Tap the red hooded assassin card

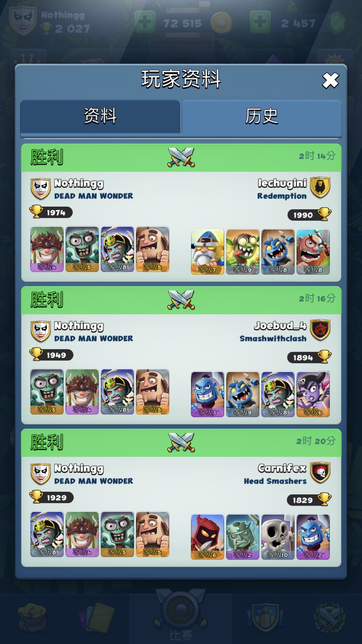(208, 537)
